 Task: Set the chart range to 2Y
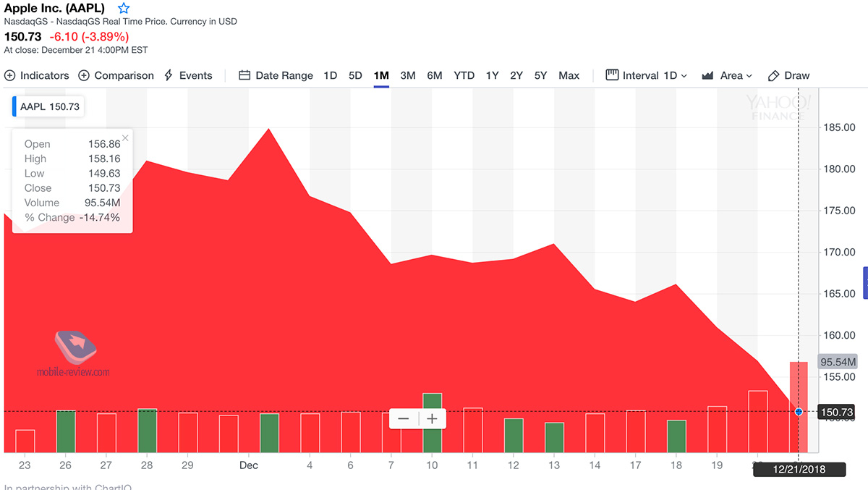click(x=516, y=75)
